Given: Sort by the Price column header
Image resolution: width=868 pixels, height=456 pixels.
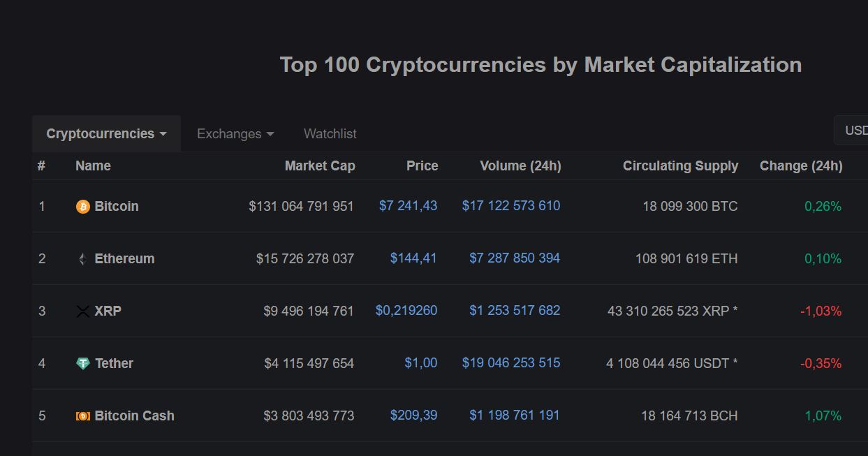Looking at the screenshot, I should (x=422, y=166).
